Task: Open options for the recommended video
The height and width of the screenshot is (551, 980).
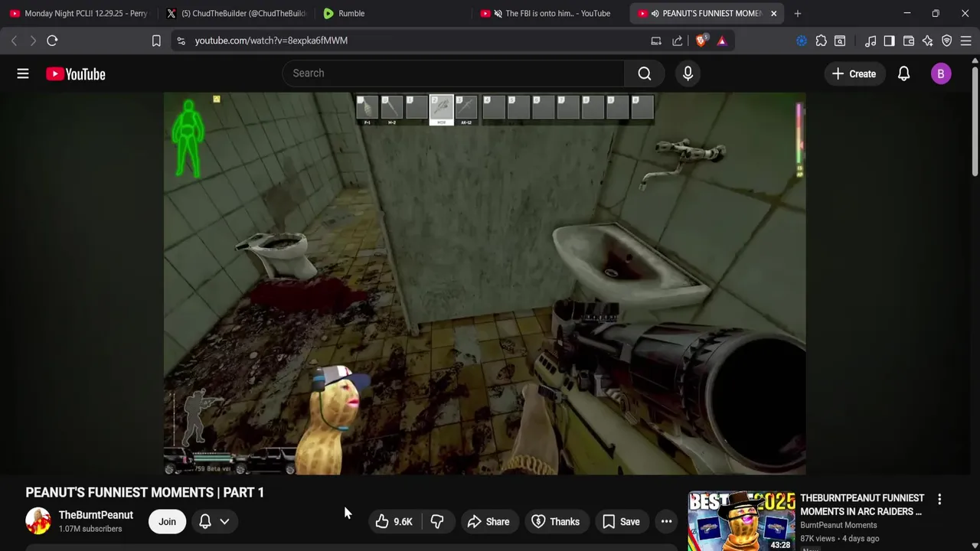Action: [939, 500]
